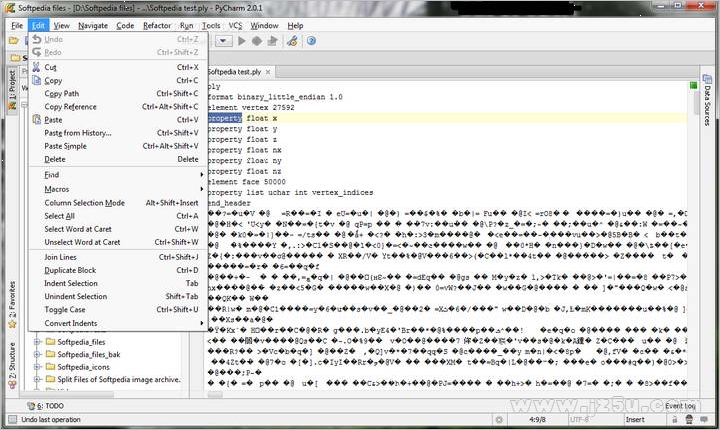Expand the Softpedia_files folder node

(38, 342)
